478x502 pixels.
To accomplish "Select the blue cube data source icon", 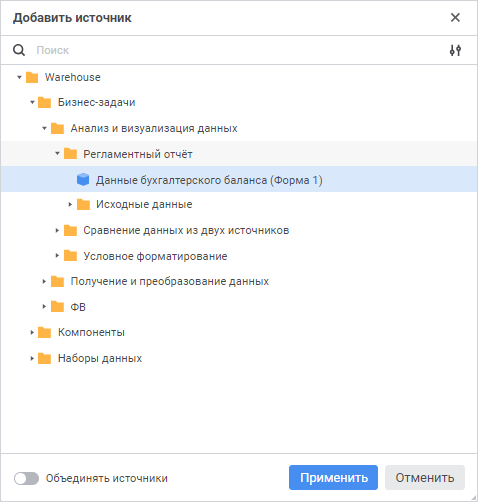I will click(x=83, y=180).
